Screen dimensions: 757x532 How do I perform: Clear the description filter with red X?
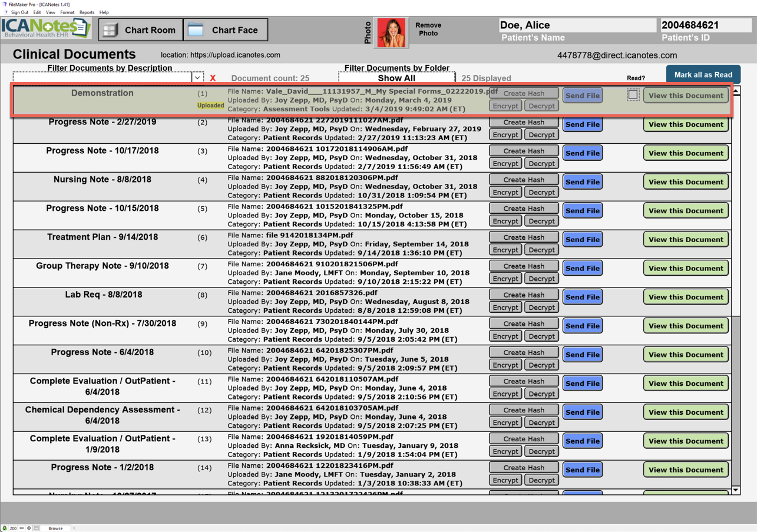coord(213,78)
